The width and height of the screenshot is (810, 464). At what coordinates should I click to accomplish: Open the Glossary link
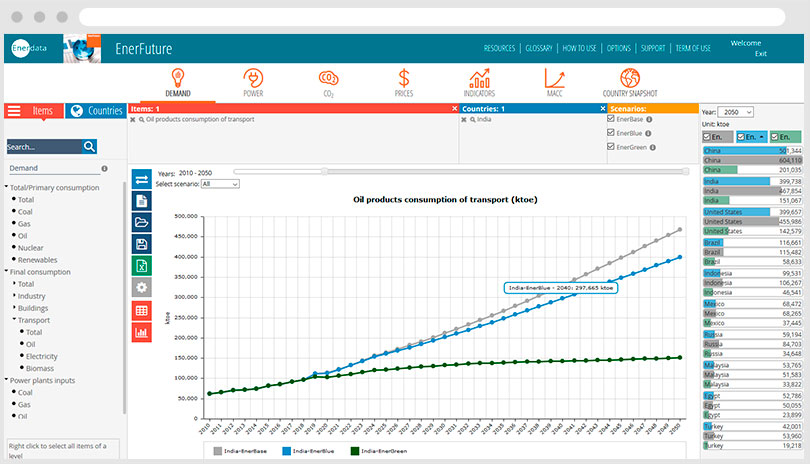[x=539, y=48]
